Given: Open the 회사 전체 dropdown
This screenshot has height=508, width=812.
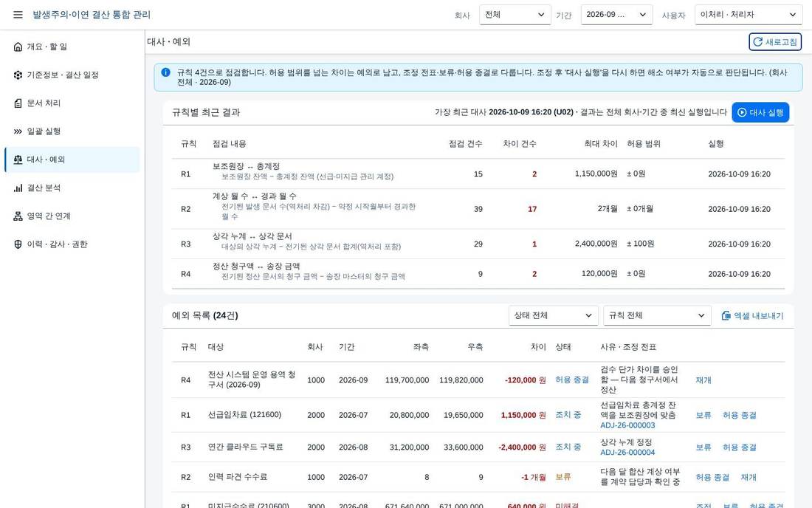Looking at the screenshot, I should point(515,15).
